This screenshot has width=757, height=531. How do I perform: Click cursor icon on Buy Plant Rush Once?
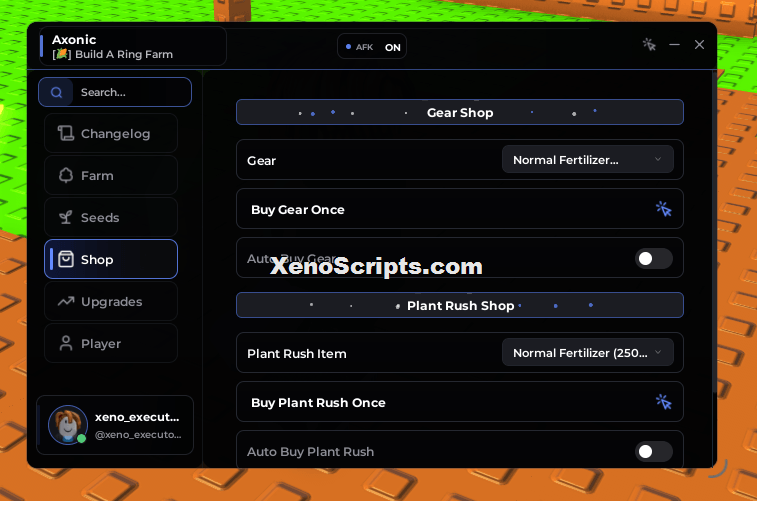coord(663,402)
